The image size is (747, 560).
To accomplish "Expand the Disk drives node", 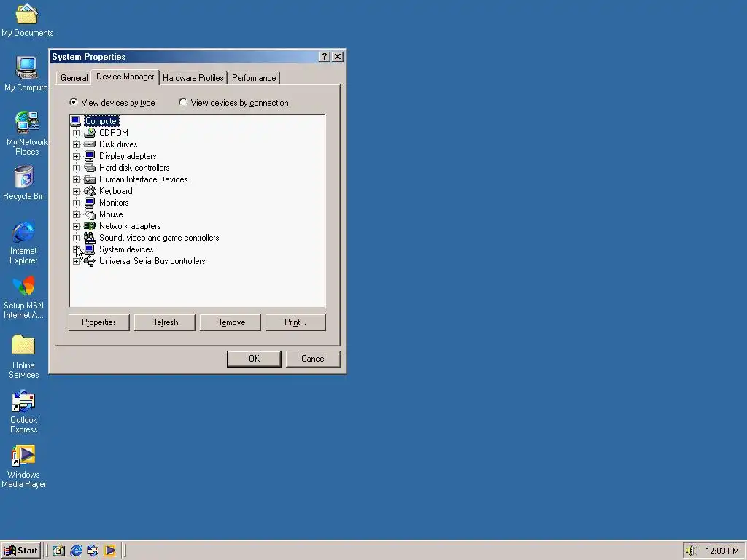I will (76, 144).
